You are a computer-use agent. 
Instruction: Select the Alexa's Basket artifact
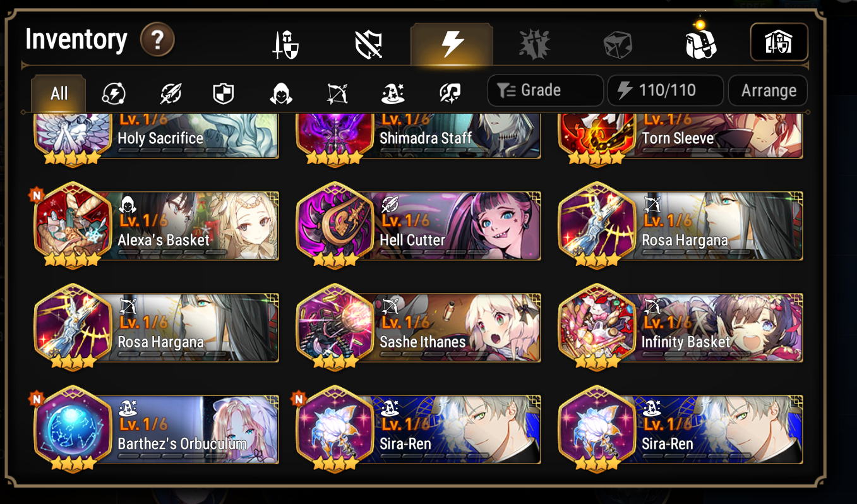click(156, 225)
